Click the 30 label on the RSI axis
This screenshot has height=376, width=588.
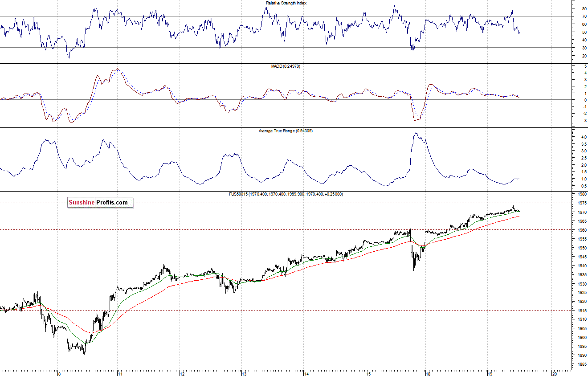point(584,48)
